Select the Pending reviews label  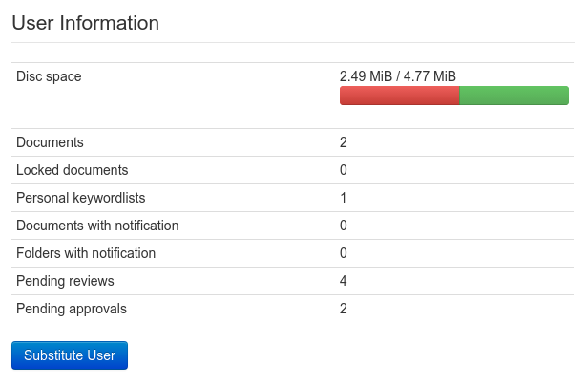[x=65, y=281]
